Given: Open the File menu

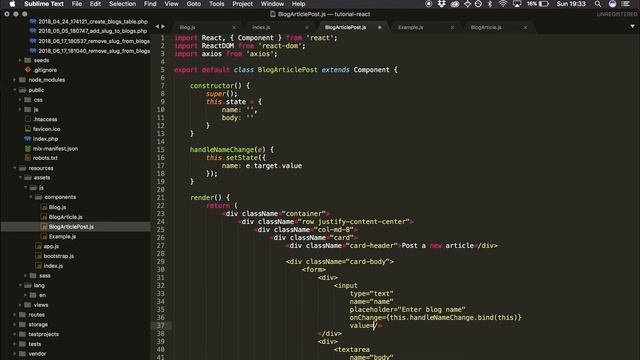Looking at the screenshot, I should (x=77, y=4).
